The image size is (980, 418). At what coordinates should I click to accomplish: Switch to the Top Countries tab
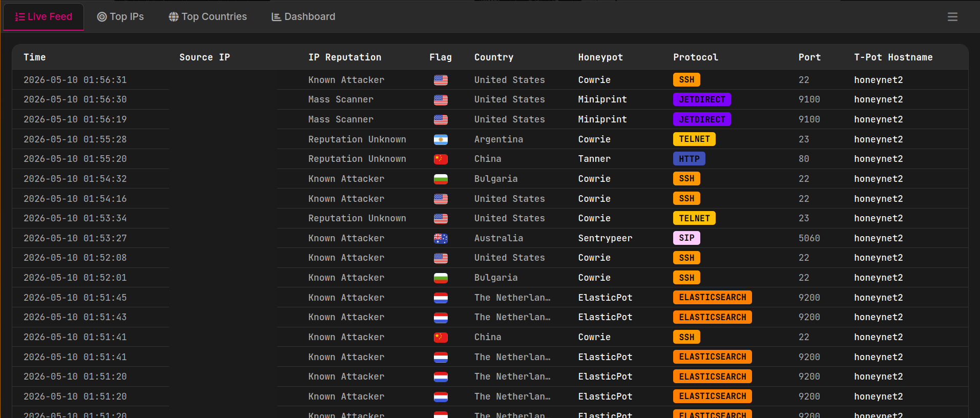point(207,16)
